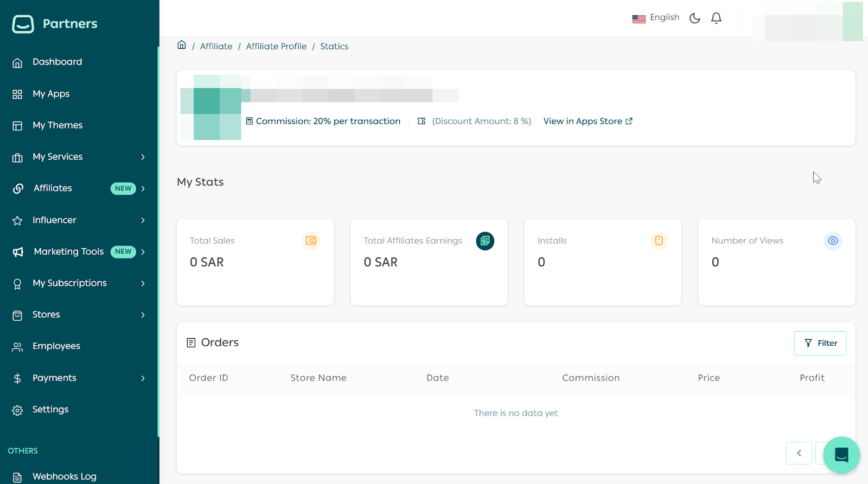The image size is (868, 484).
Task: Click the Installs card icon
Action: (659, 241)
